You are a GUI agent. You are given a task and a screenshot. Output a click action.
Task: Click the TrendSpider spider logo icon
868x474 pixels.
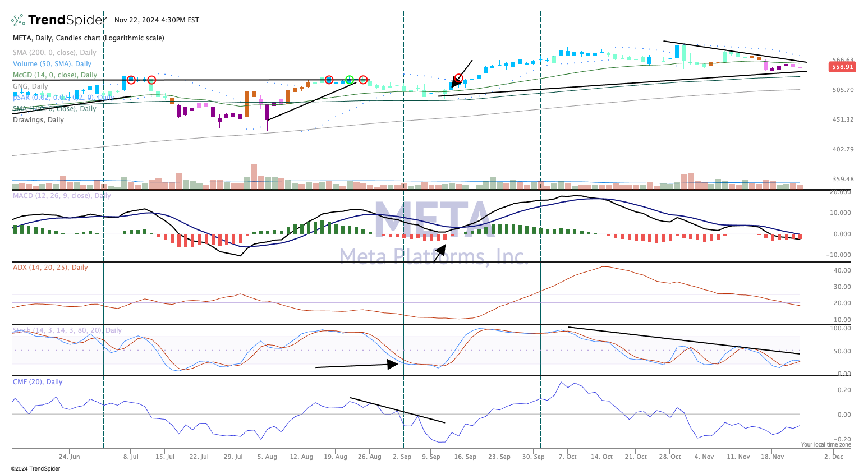tap(19, 20)
